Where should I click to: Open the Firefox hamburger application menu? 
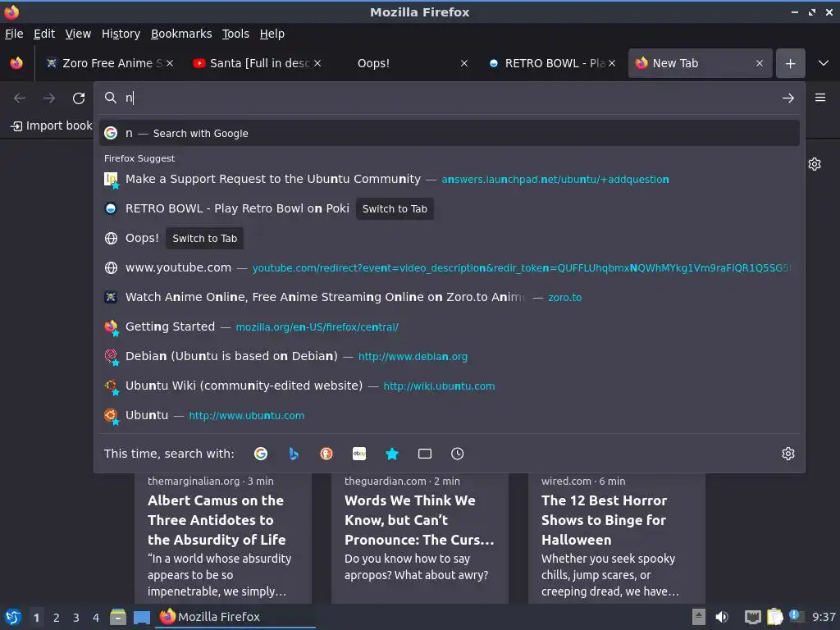pyautogui.click(x=820, y=98)
